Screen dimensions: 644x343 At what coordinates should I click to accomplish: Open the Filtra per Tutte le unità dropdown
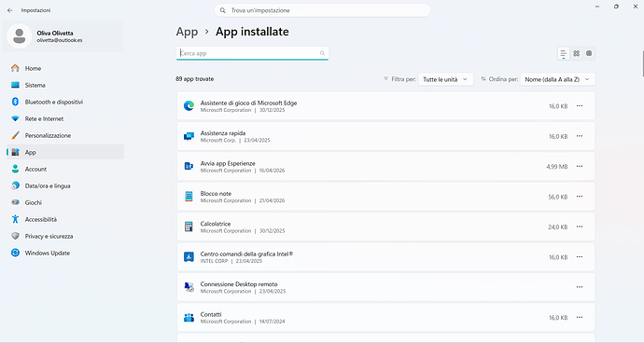coord(445,79)
